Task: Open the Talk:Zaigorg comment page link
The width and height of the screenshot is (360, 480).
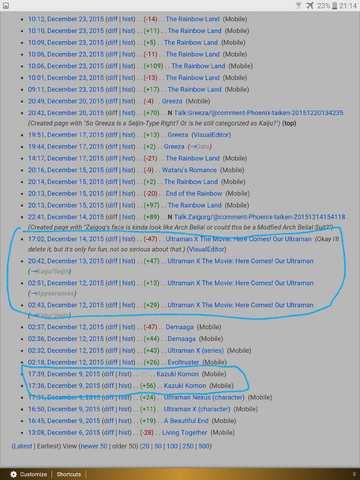Action: 259,217
